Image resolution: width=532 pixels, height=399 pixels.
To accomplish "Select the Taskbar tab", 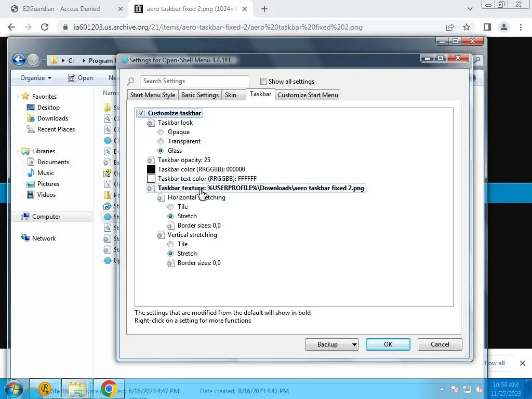I will pyautogui.click(x=260, y=94).
